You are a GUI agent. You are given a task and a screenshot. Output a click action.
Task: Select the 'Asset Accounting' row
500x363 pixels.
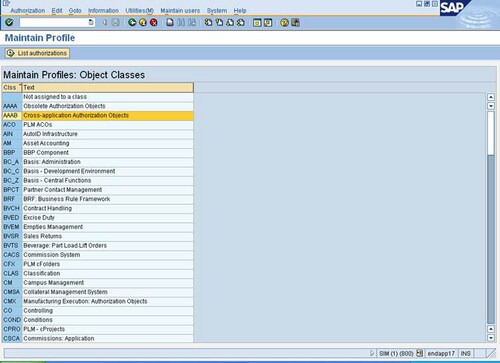coord(98,143)
